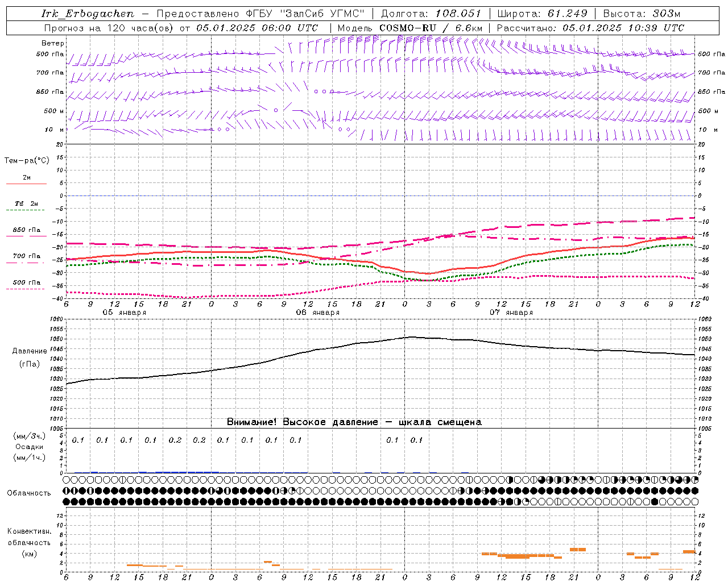Click the 1005 value on left pressure axis

click(57, 429)
